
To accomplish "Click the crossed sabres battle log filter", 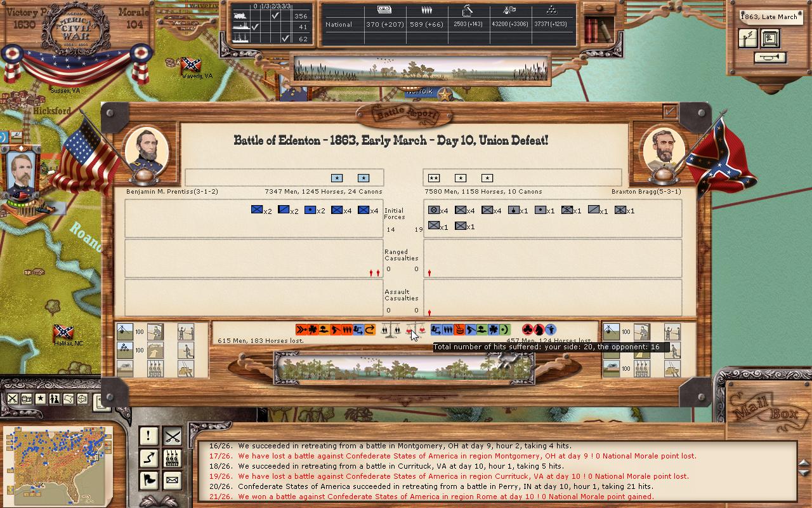I will coord(172,436).
